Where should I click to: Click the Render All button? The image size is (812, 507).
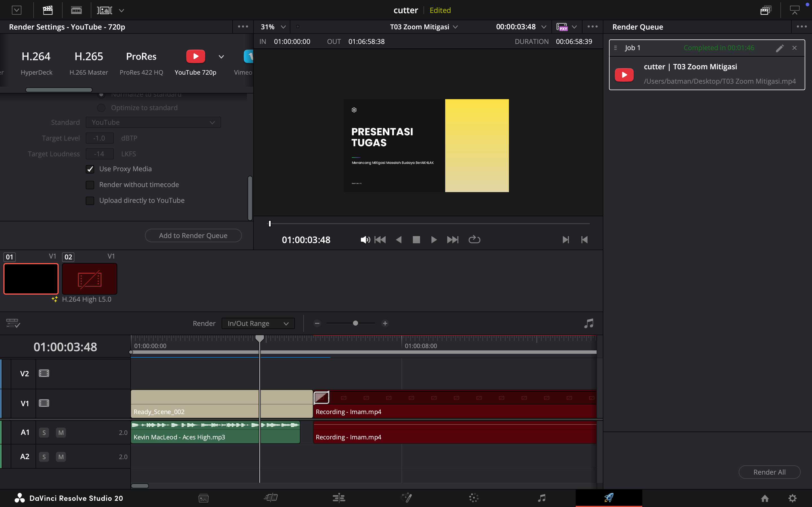(769, 472)
